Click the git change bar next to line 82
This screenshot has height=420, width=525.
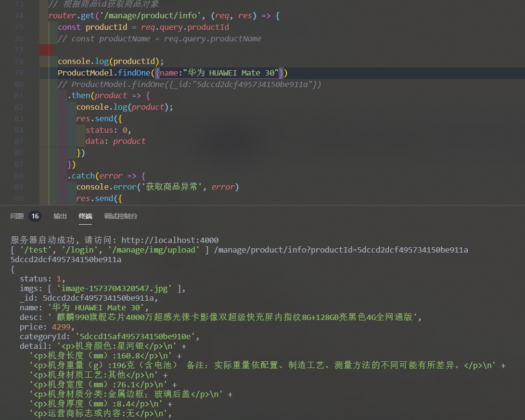(45, 107)
